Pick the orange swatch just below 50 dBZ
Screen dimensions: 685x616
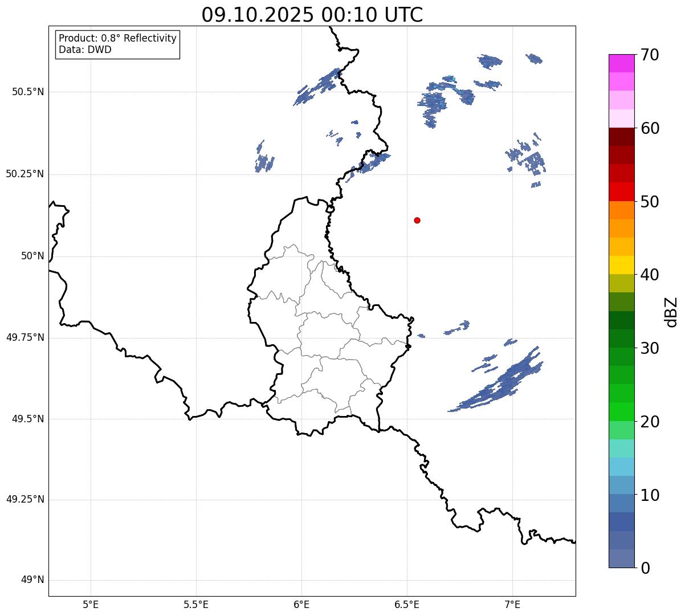click(621, 210)
